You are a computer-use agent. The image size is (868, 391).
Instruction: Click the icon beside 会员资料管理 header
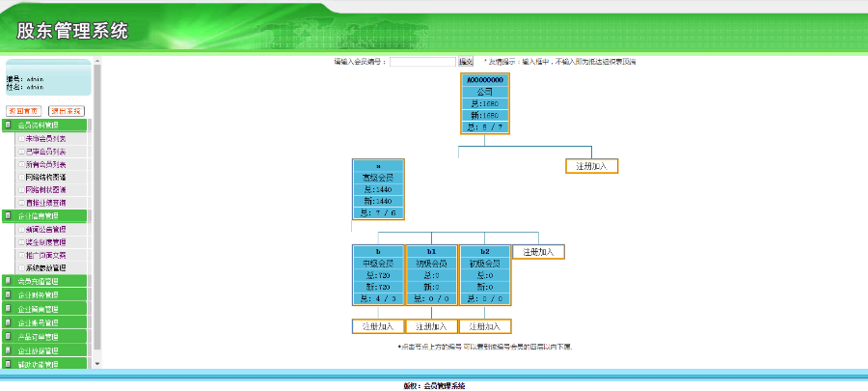click(8, 126)
